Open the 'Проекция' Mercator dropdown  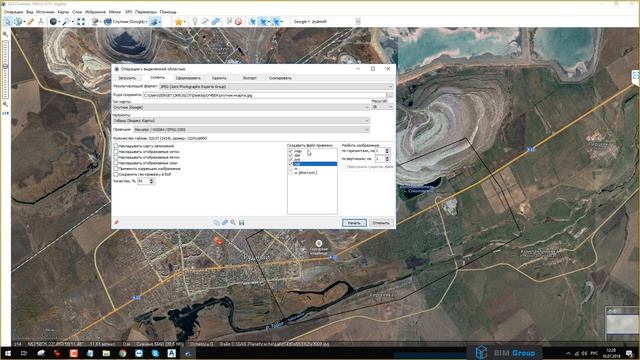251,129
